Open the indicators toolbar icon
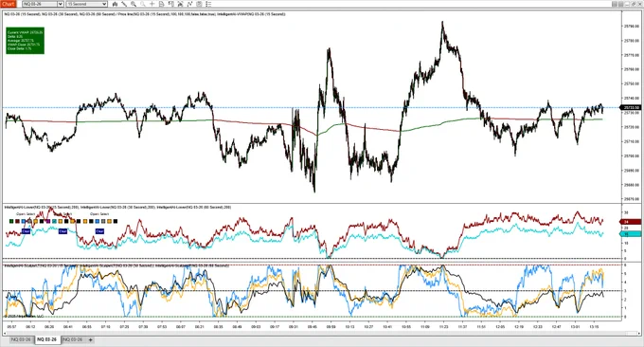The image size is (644, 347). [x=189, y=4]
